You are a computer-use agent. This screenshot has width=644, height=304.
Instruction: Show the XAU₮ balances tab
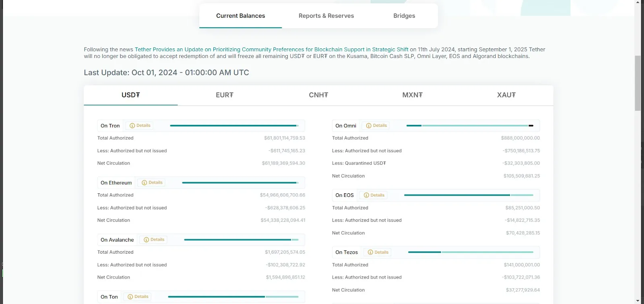506,95
